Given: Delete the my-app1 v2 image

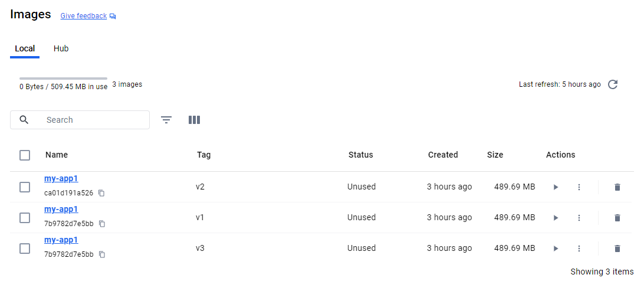Looking at the screenshot, I should (x=617, y=187).
